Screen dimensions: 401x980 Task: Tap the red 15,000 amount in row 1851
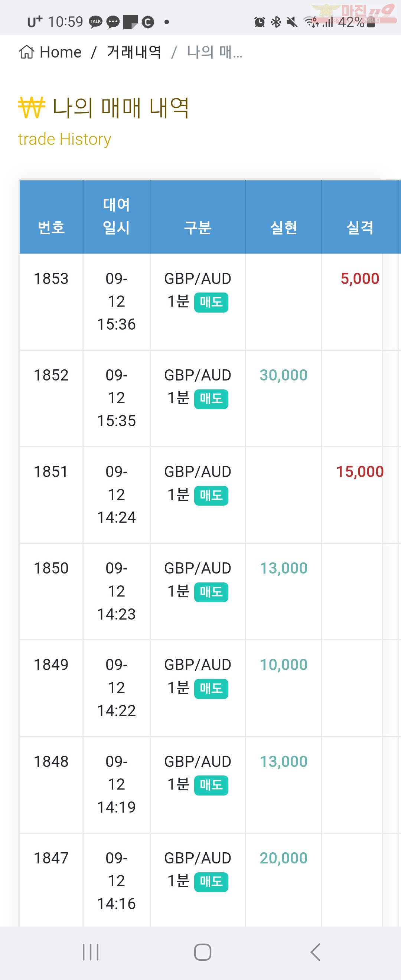click(x=360, y=472)
